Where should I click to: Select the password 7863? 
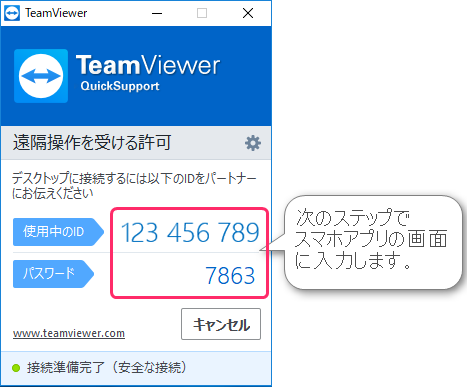(230, 275)
